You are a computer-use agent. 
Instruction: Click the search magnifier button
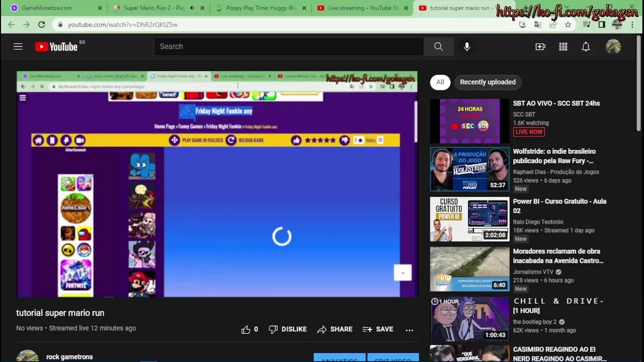click(439, 46)
